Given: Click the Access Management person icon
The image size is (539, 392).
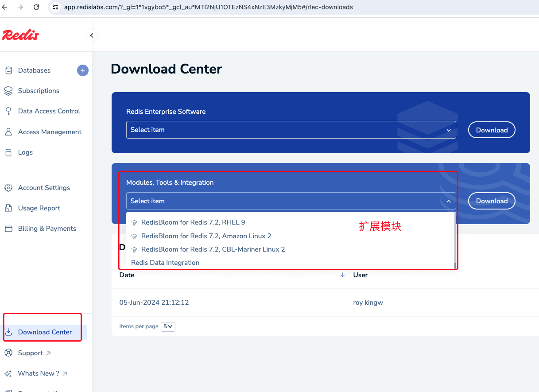Looking at the screenshot, I should point(8,132).
